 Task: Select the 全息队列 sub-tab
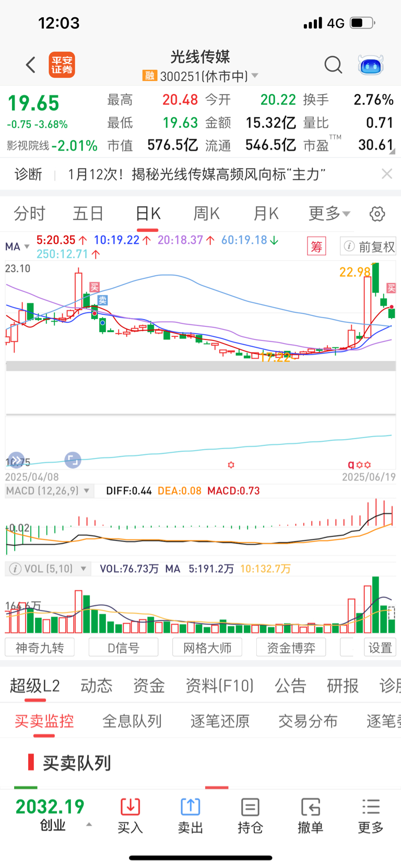pyautogui.click(x=132, y=721)
